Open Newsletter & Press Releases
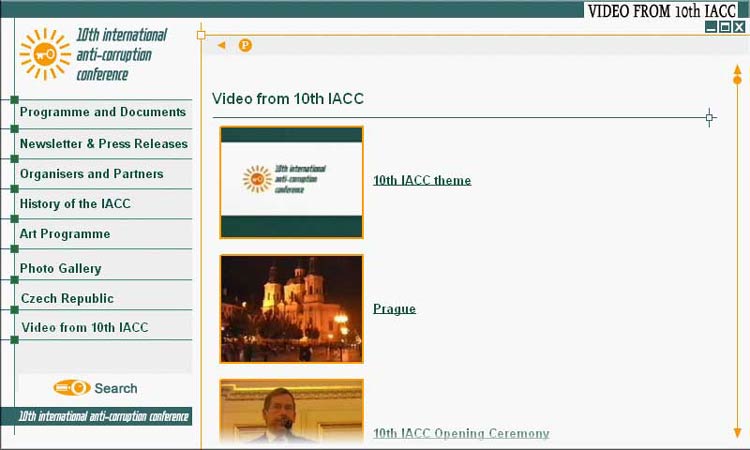The height and width of the screenshot is (450, 750). click(103, 144)
